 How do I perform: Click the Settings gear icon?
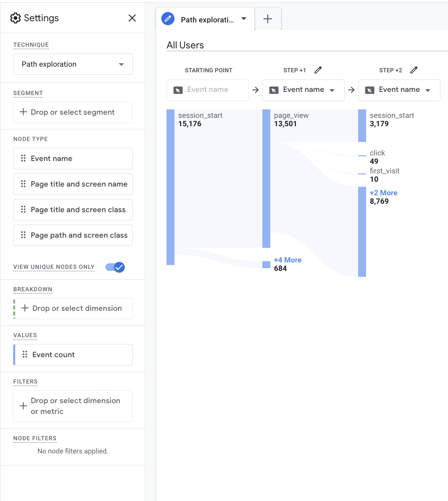pos(15,18)
